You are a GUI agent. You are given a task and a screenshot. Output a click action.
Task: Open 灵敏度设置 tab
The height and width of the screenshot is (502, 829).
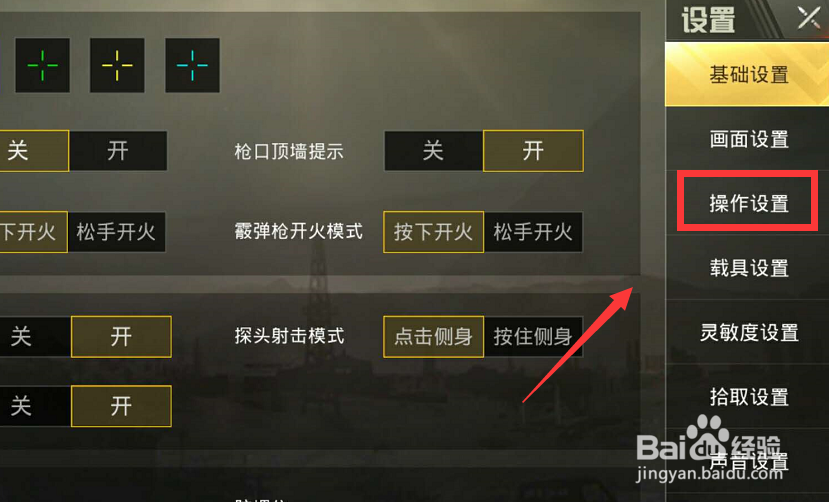pyautogui.click(x=747, y=332)
